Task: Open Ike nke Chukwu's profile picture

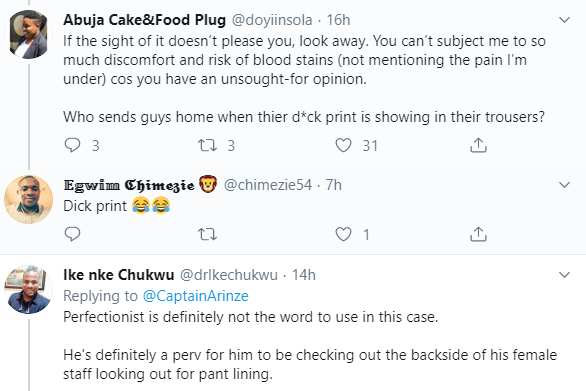Action: point(28,289)
